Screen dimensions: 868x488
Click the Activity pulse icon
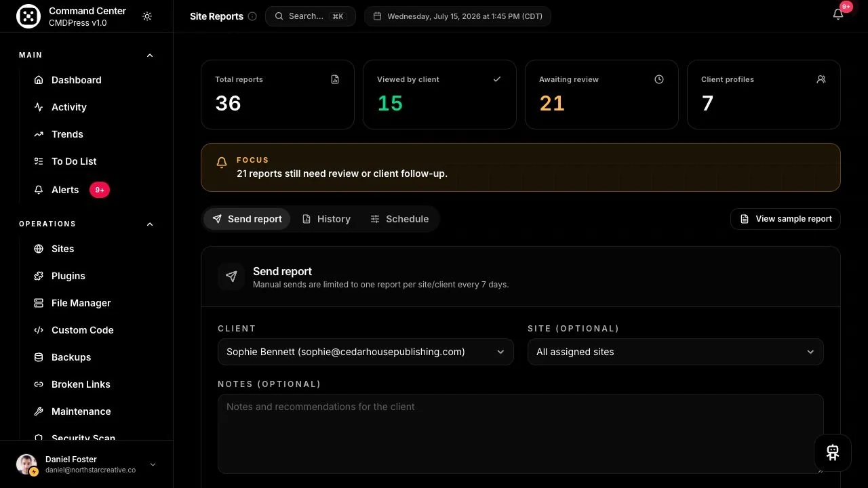coord(39,107)
